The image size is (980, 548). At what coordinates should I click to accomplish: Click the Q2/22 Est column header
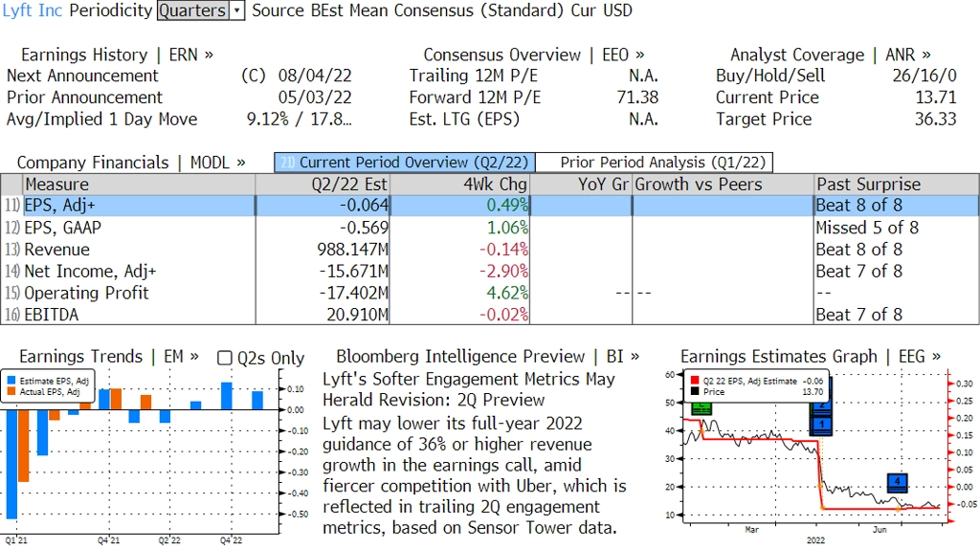[x=323, y=185]
